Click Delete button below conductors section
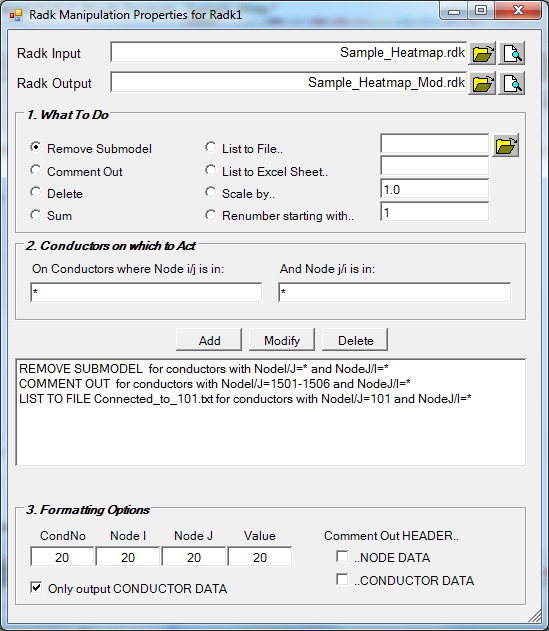549x631 pixels. click(x=355, y=340)
